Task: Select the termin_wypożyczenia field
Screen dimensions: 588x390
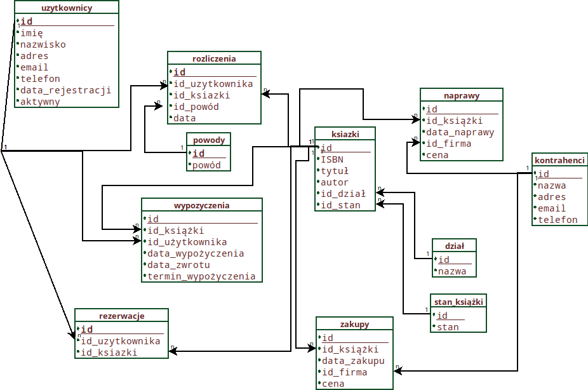Action: [201, 277]
